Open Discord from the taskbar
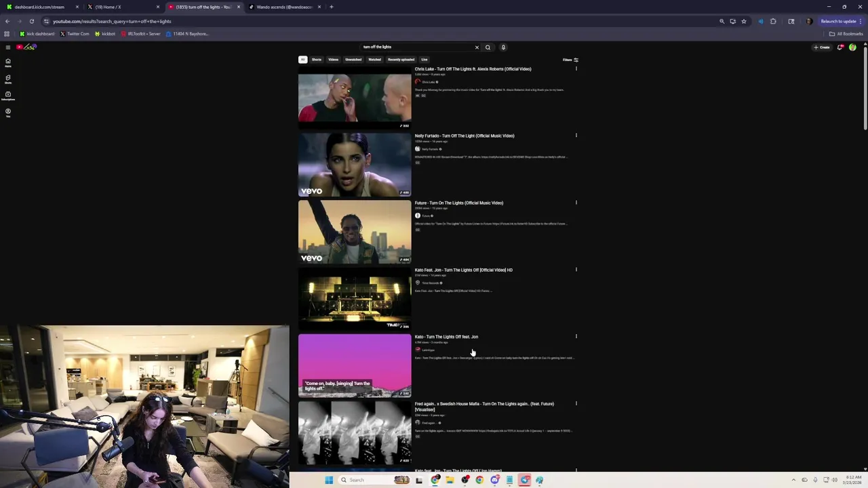The image size is (868, 488). coord(494,480)
